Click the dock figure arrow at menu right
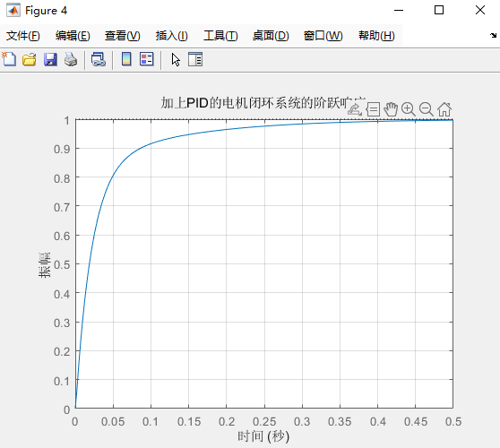The width and height of the screenshot is (500, 448). pyautogui.click(x=494, y=36)
